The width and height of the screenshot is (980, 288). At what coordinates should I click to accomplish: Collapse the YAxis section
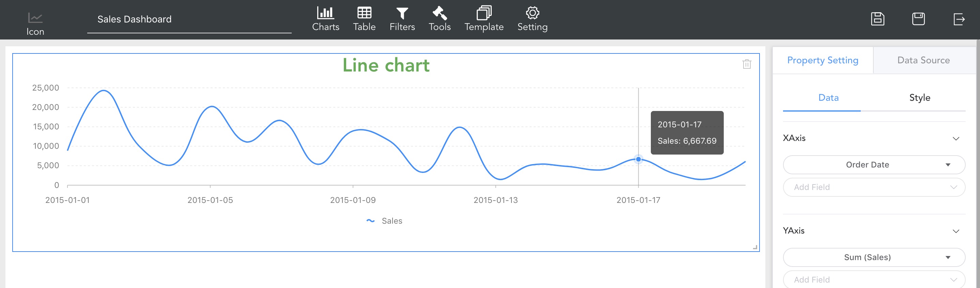pos(956,231)
